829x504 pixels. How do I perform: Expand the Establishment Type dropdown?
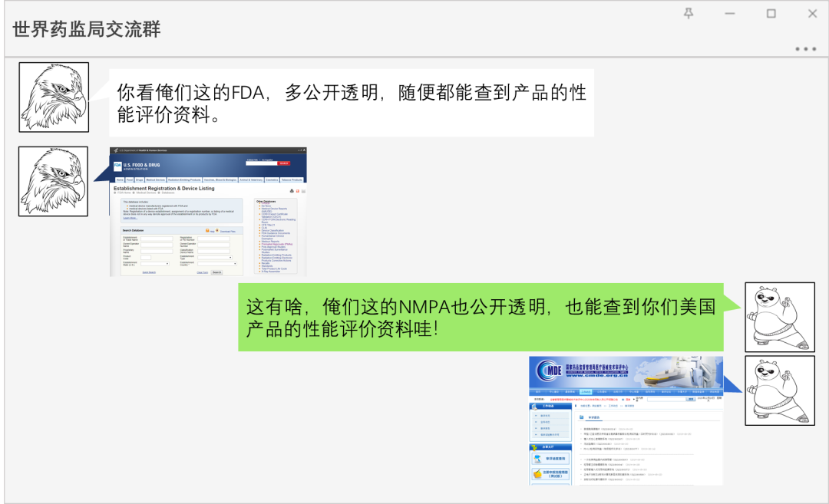tap(215, 257)
